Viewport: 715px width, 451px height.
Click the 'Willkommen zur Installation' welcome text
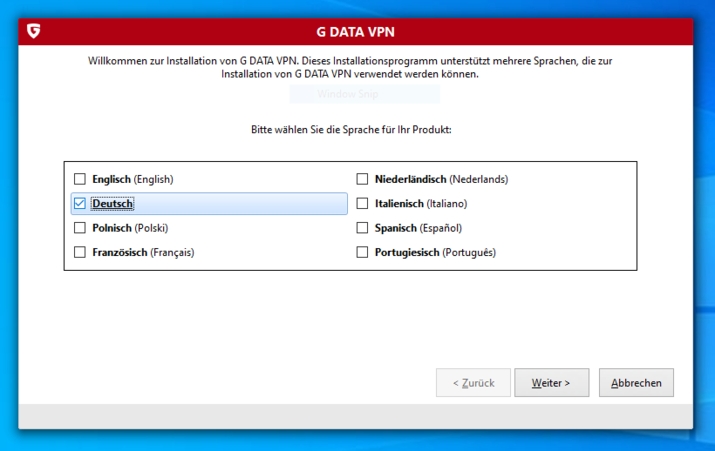pyautogui.click(x=350, y=67)
